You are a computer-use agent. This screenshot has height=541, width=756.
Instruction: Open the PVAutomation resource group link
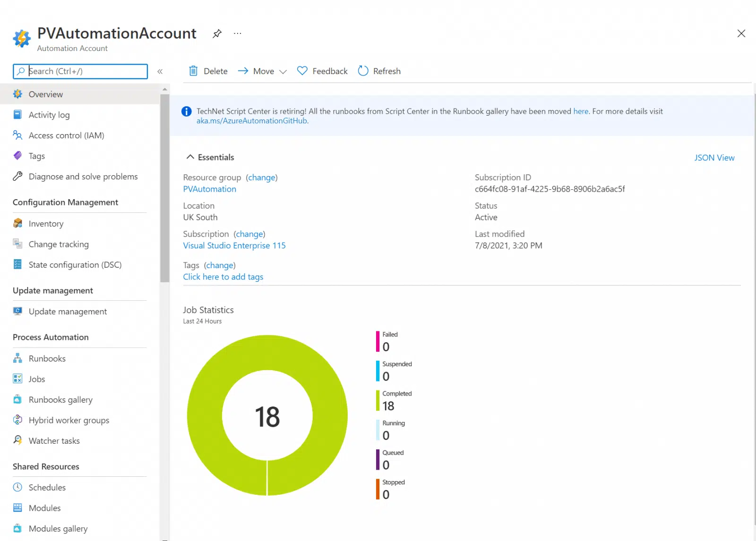pos(210,189)
